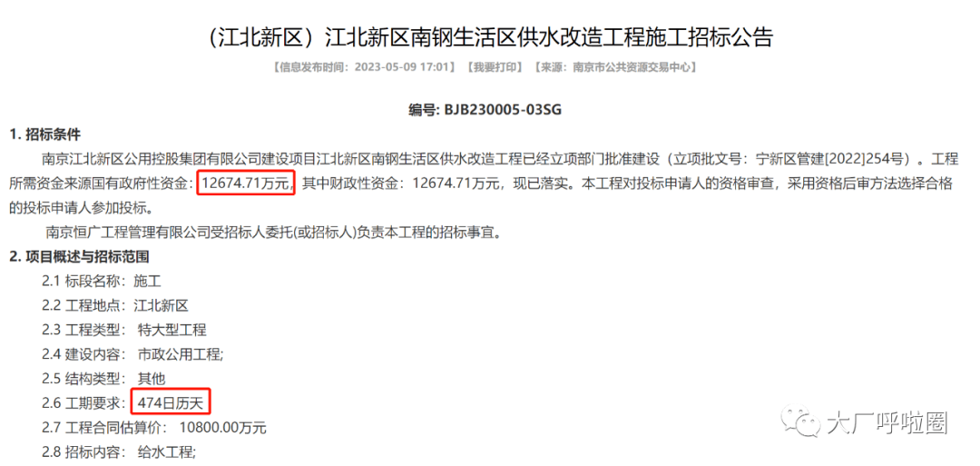Click the 我要打印 print link
This screenshot has height=466, width=980.
click(494, 66)
